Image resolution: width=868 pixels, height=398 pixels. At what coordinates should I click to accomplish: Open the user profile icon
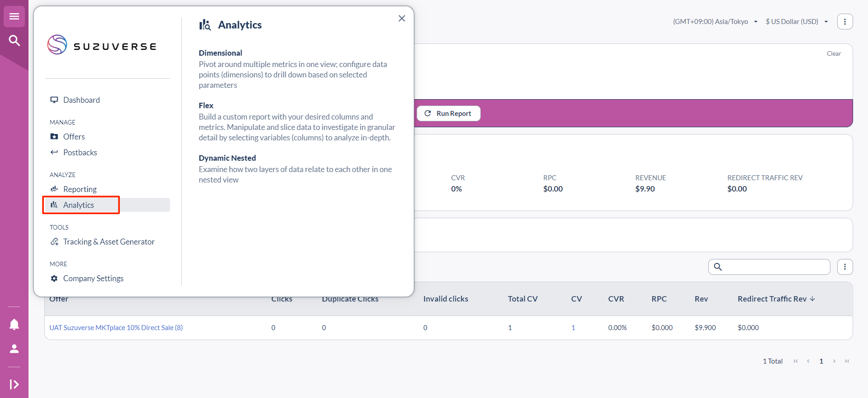tap(14, 349)
